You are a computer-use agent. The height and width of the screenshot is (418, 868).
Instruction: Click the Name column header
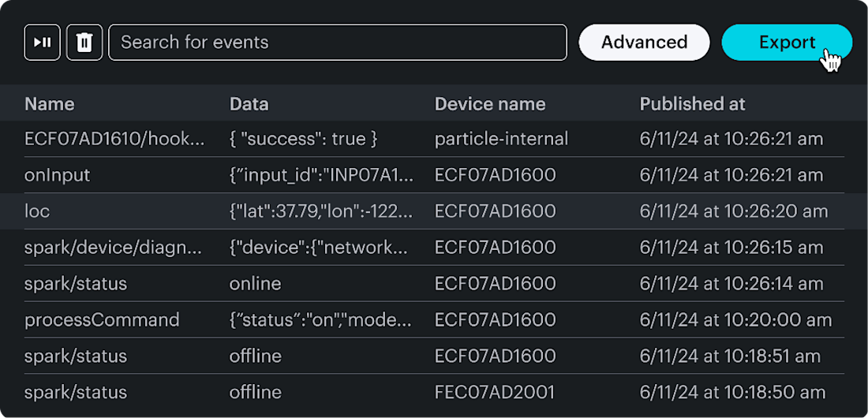(x=50, y=104)
